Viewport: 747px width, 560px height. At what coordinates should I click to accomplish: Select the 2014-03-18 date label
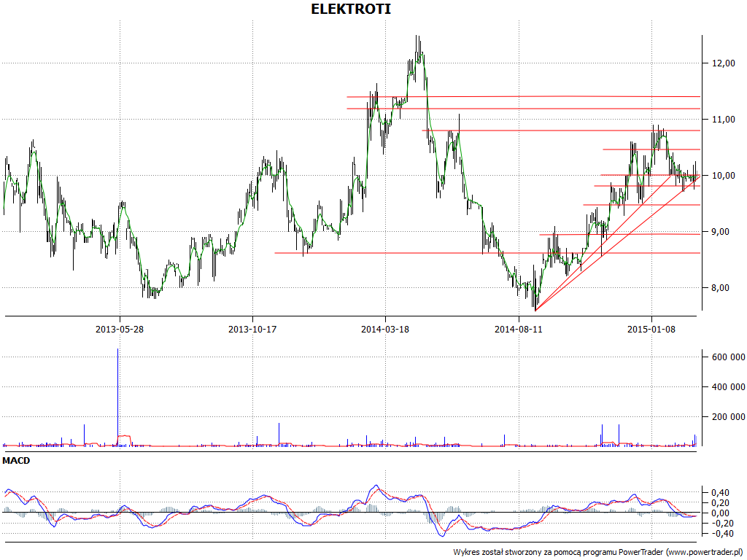[x=385, y=329]
